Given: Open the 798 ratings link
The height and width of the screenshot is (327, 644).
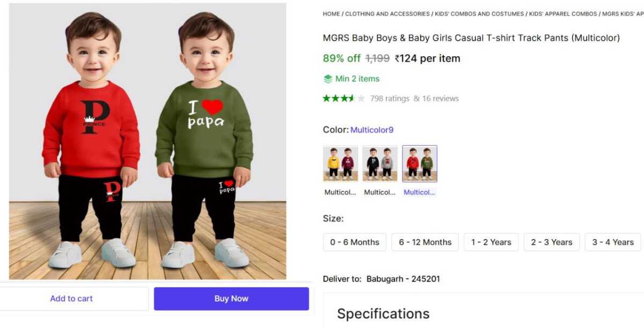Looking at the screenshot, I should (x=390, y=99).
